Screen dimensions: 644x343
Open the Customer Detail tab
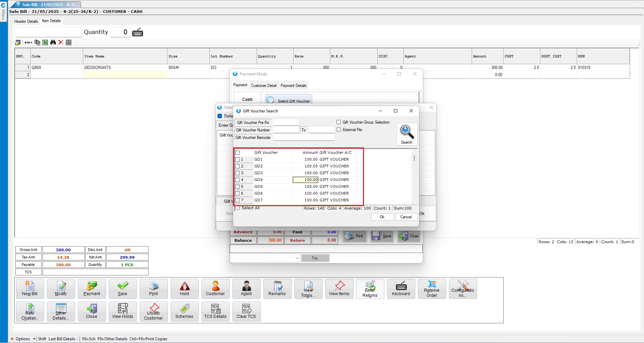click(x=264, y=86)
